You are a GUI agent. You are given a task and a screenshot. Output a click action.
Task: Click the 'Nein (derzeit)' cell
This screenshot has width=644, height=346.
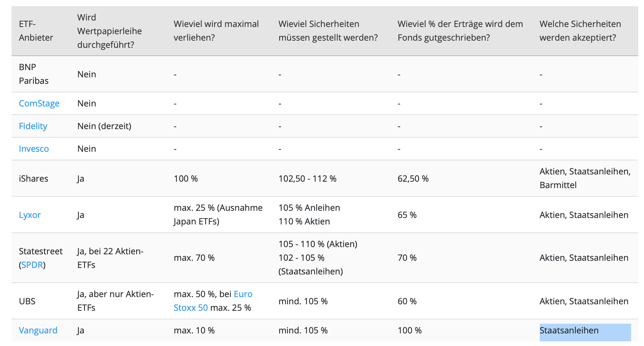click(104, 126)
